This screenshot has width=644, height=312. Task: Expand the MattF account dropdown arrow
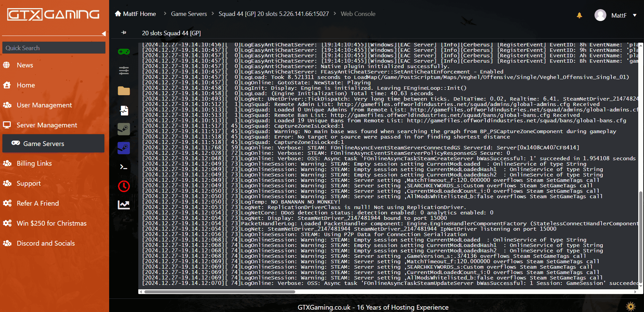[x=635, y=15]
